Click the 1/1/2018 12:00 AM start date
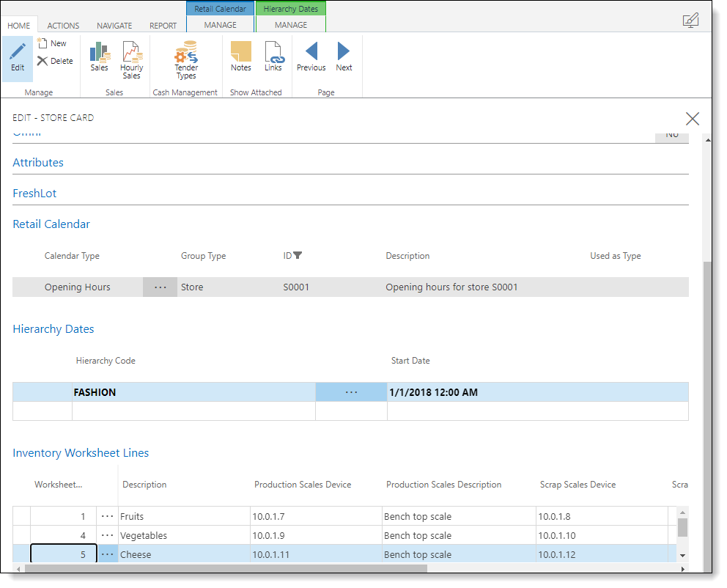This screenshot has width=727, height=588. coord(538,392)
